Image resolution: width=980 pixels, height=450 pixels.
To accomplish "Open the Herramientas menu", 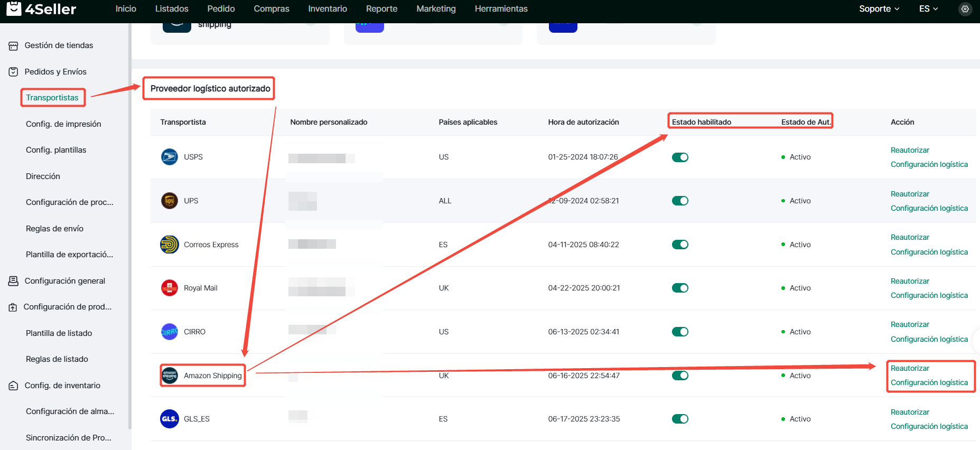I will tap(501, 9).
